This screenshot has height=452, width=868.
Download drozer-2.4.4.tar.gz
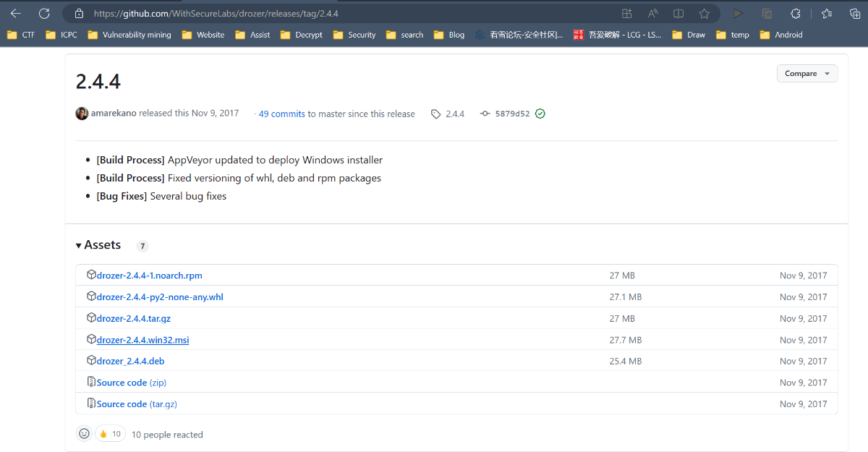click(x=134, y=318)
